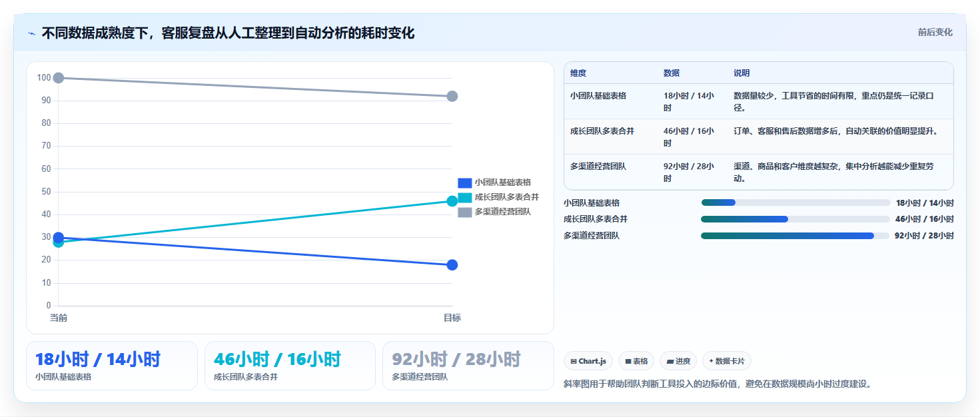Click the description starting 订单、客服和售后
980x417 pixels.
[x=836, y=131]
